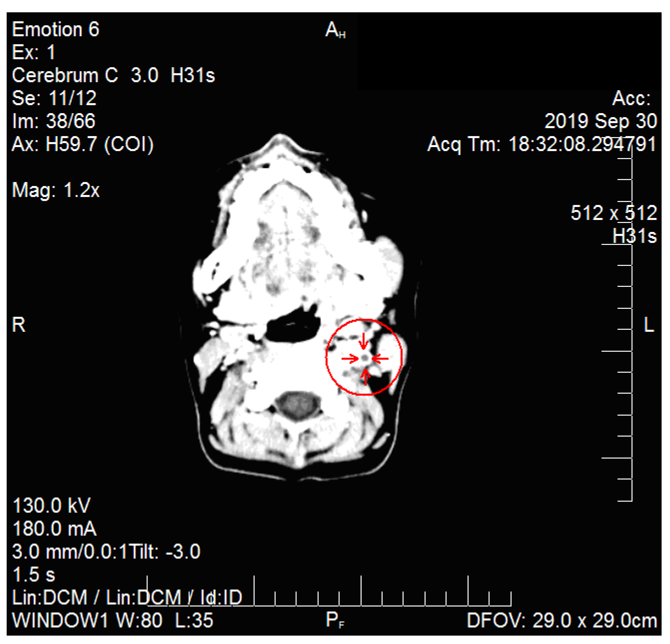Click the 'Im: 38/66' image counter

click(x=53, y=121)
